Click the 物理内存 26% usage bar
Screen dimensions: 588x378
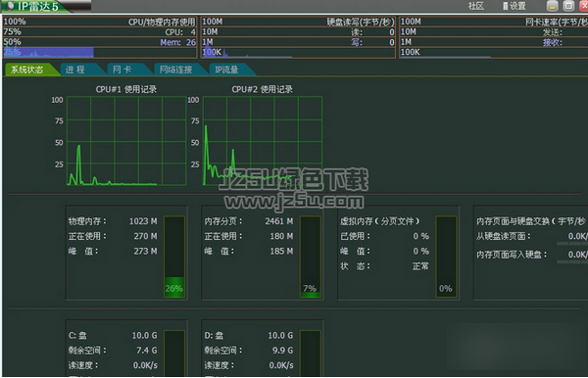[x=174, y=257]
